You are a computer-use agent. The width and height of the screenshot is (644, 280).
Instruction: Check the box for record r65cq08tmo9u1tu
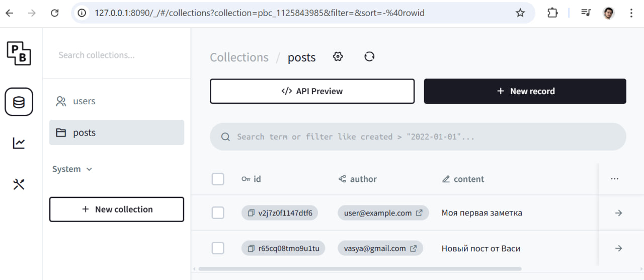[218, 248]
